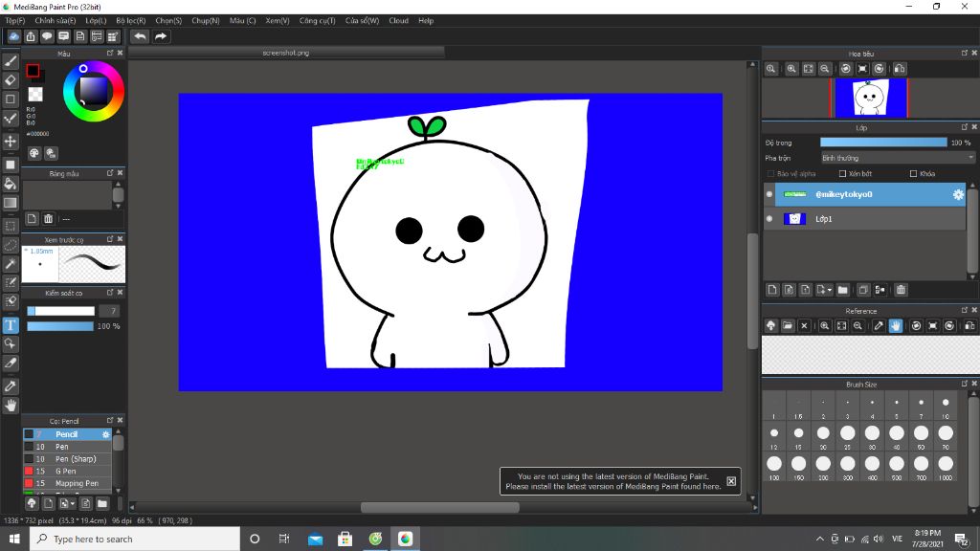Select the Move tool
This screenshot has width=980, height=551.
click(x=11, y=142)
